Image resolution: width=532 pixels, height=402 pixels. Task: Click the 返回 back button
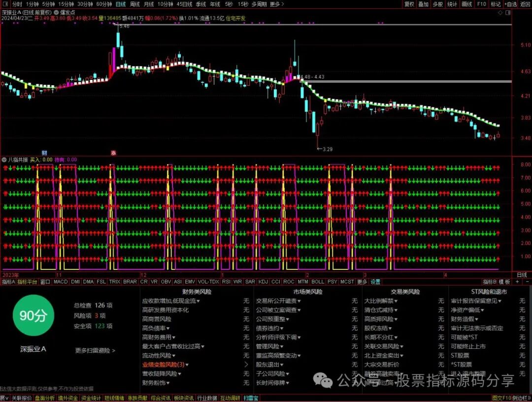click(525, 4)
